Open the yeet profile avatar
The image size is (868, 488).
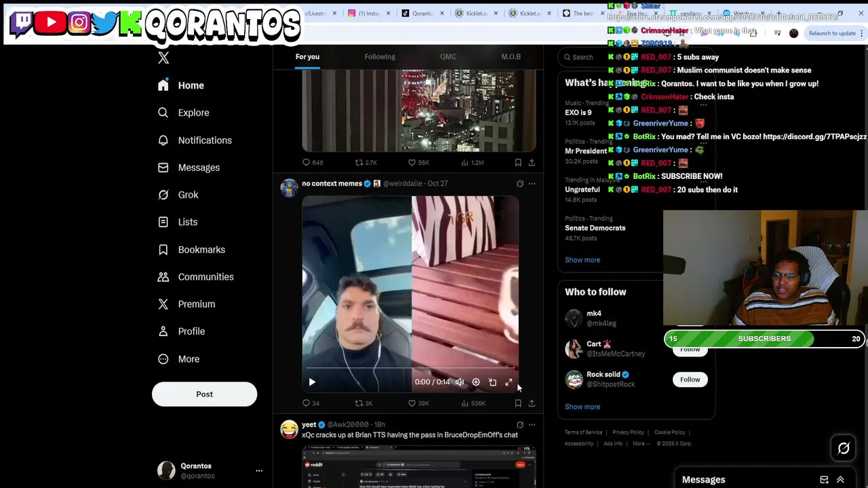coord(289,429)
